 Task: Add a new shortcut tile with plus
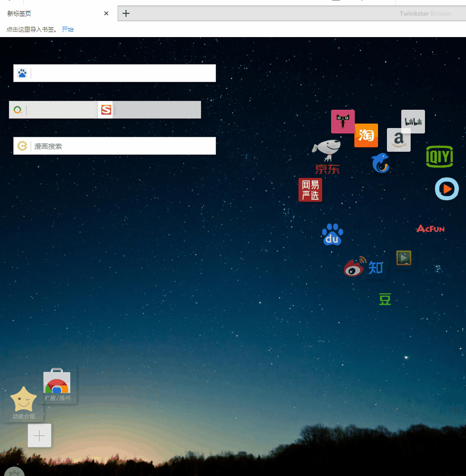click(40, 436)
